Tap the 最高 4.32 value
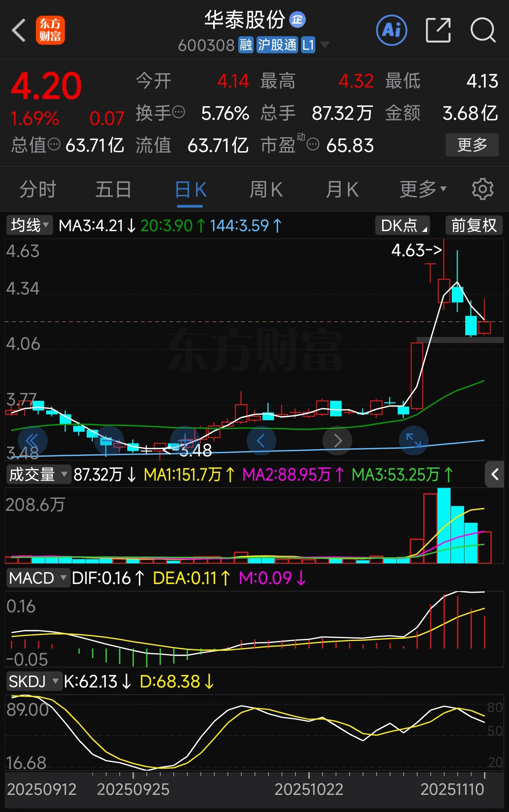This screenshot has width=509, height=812. coord(356,81)
